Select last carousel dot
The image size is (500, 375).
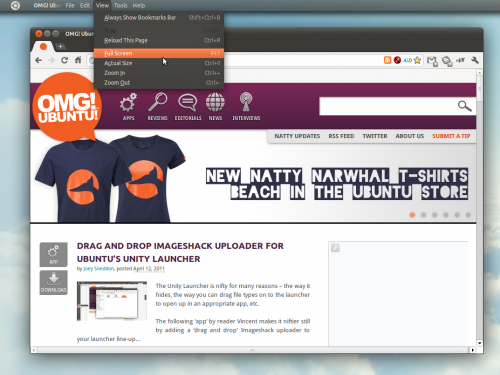pos(468,215)
